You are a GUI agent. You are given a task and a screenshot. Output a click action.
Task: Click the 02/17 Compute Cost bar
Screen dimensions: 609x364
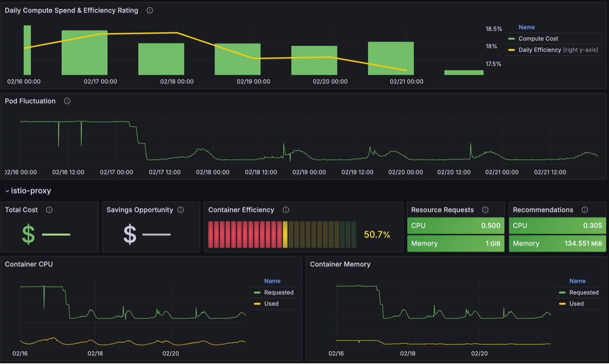pyautogui.click(x=85, y=53)
